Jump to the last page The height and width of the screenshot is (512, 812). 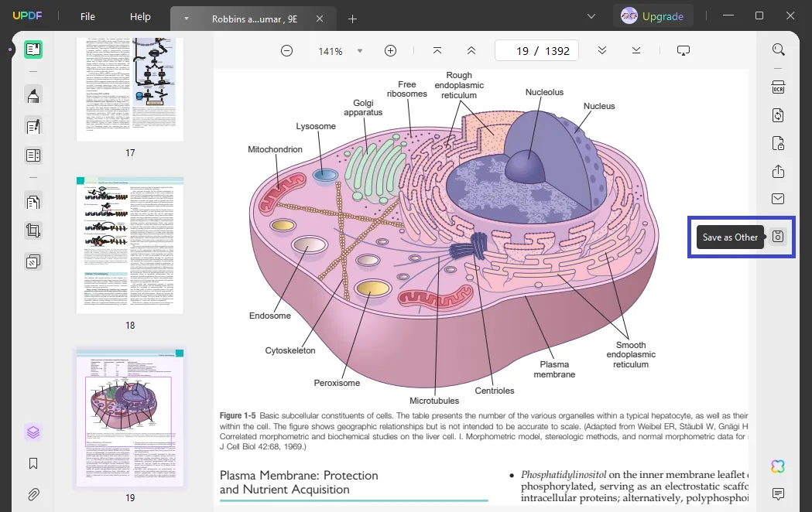coord(636,51)
